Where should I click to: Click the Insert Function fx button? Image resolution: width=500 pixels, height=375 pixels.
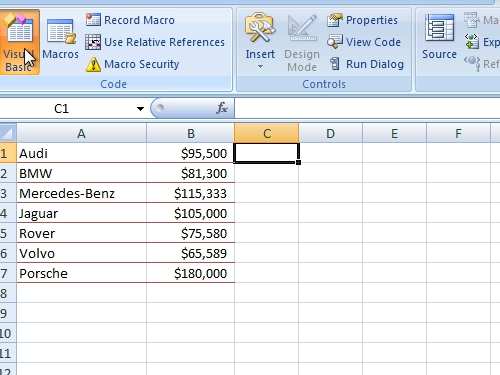(x=222, y=108)
